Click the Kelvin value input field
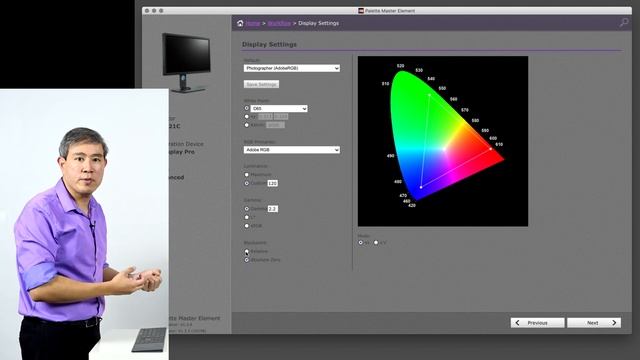The height and width of the screenshot is (360, 640). [275, 125]
